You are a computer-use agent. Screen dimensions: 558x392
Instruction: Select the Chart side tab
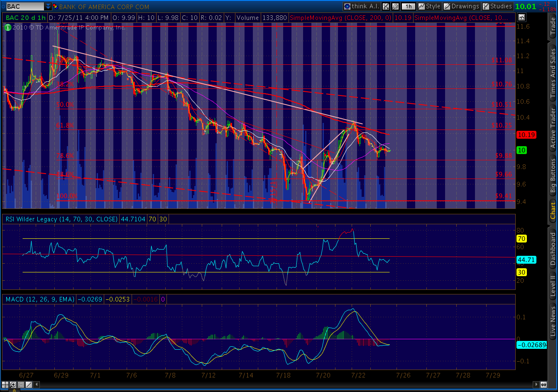point(553,210)
